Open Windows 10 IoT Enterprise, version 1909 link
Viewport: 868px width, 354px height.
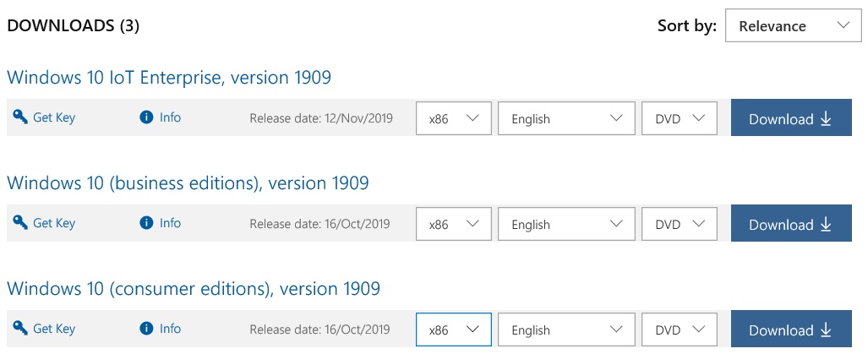click(x=169, y=78)
